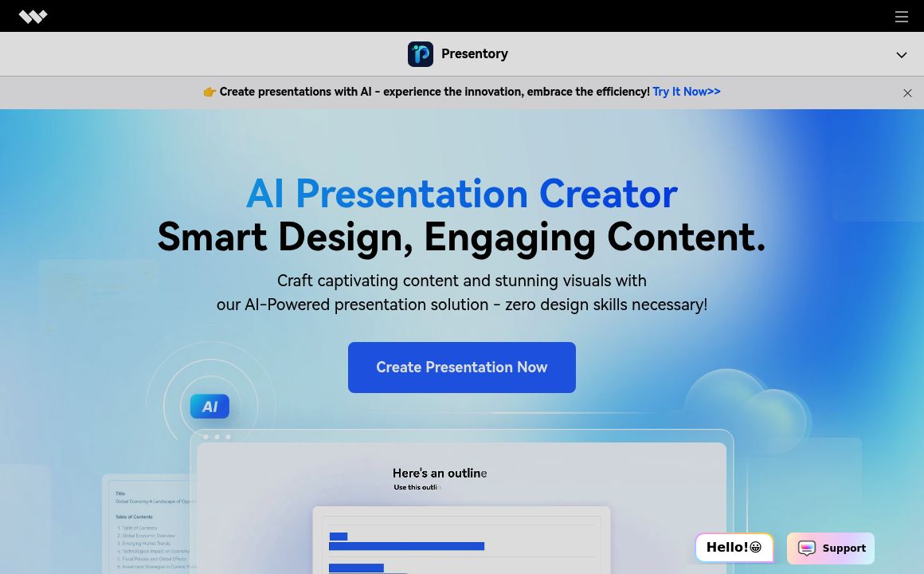Open the Try It Now link

686,92
